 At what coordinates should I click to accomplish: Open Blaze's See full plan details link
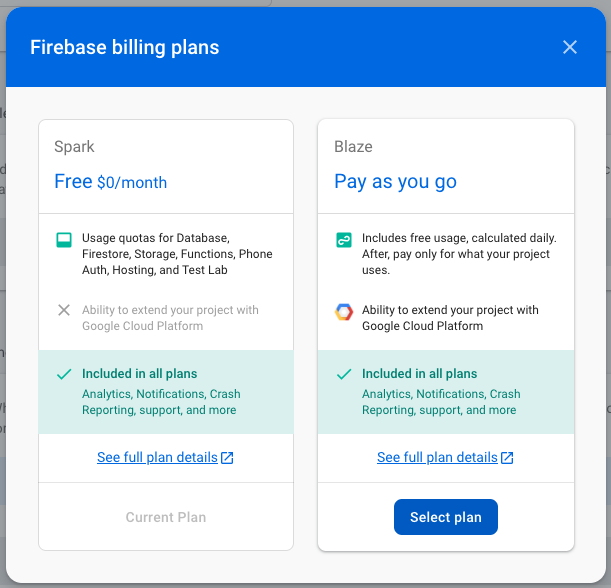tap(437, 457)
